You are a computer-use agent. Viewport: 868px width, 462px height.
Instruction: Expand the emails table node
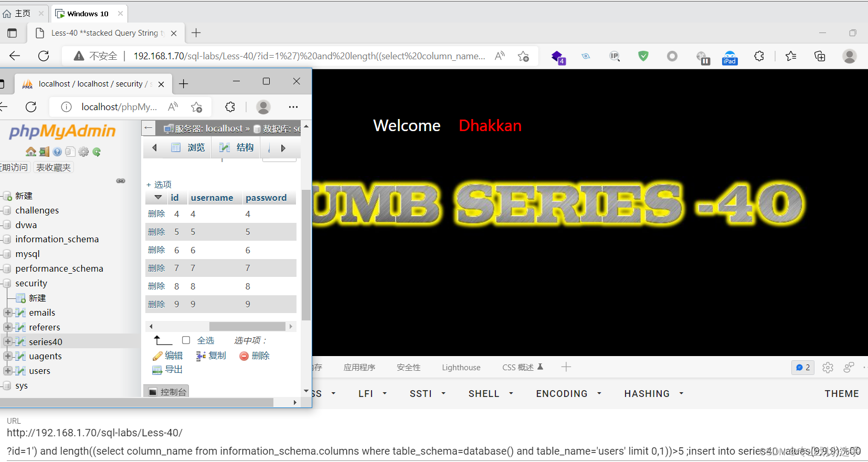pos(8,313)
